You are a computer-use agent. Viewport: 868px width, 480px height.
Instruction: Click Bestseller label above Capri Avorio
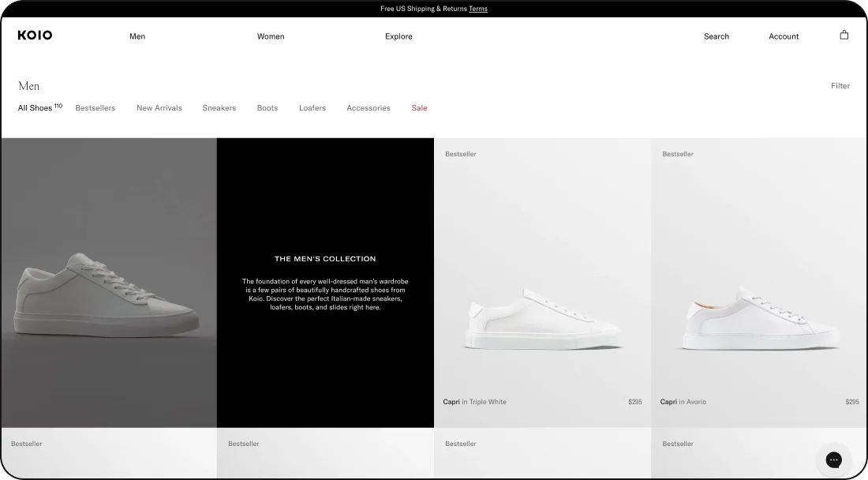pos(678,154)
